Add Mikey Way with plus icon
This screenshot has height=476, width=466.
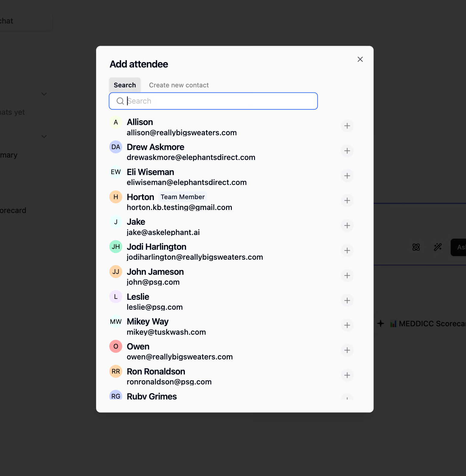pyautogui.click(x=347, y=325)
